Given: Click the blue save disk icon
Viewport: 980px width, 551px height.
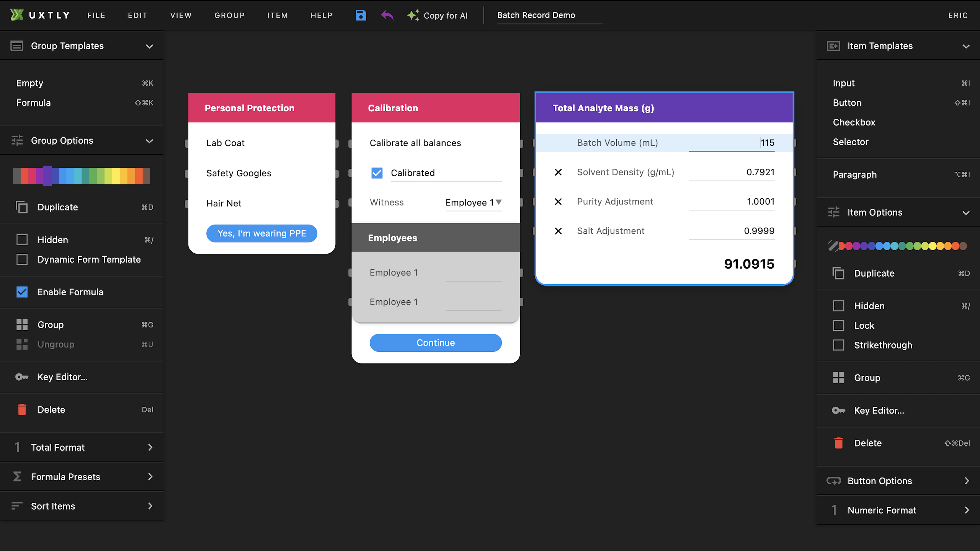Looking at the screenshot, I should (x=361, y=15).
